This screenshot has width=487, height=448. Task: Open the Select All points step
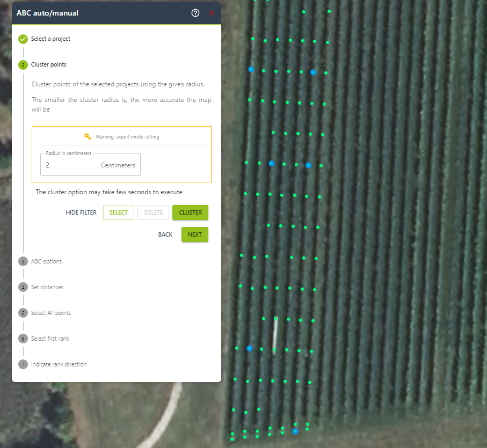point(51,313)
